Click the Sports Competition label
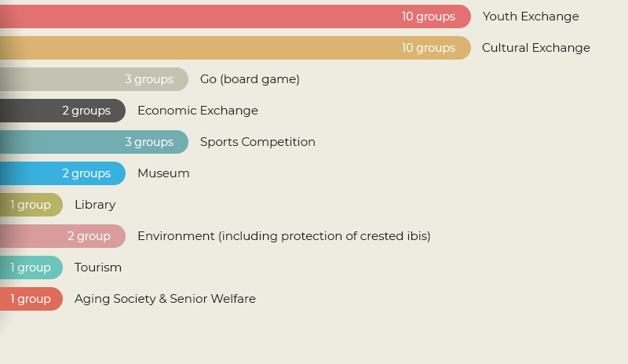Screen dimensions: 628x364 257,142
